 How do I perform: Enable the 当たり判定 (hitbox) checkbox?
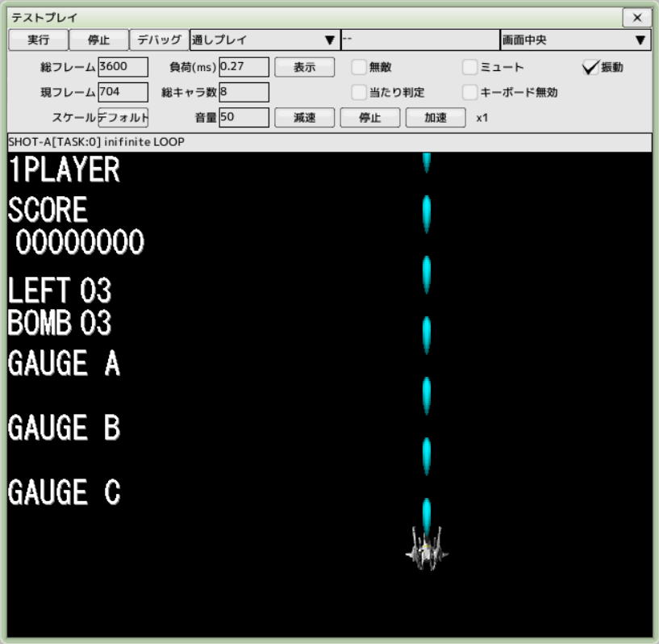(359, 92)
